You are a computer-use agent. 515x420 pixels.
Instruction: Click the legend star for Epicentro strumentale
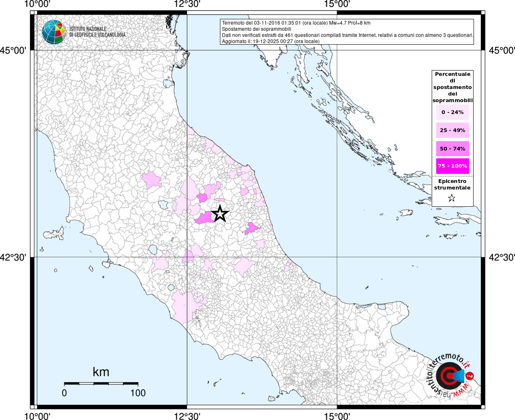click(452, 198)
